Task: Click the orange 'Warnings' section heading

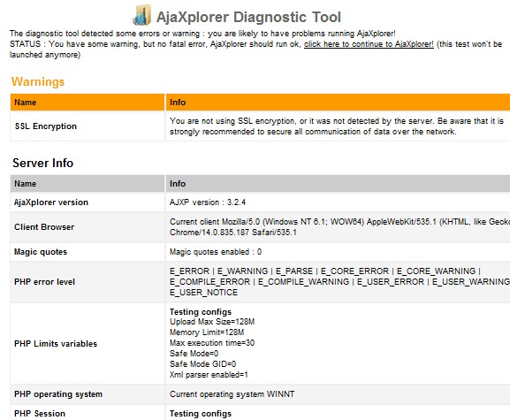Action: point(38,81)
